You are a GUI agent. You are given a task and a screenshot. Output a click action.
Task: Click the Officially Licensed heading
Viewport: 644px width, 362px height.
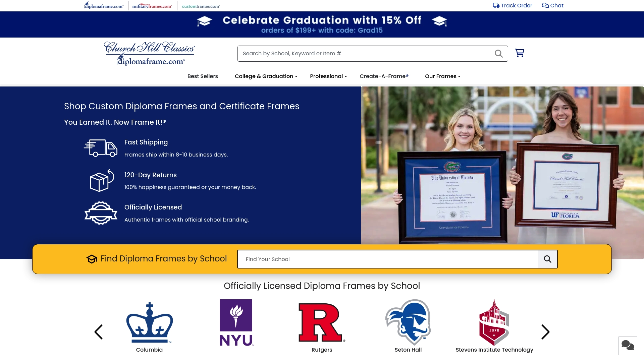[x=153, y=207]
